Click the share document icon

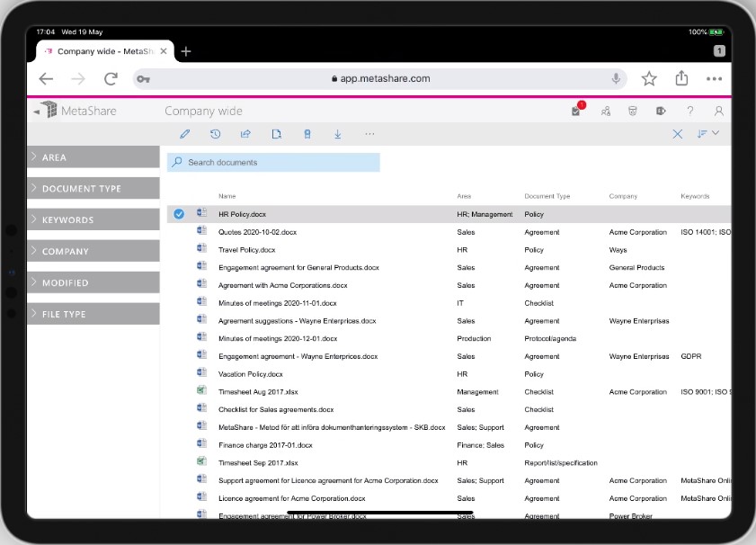(x=246, y=134)
